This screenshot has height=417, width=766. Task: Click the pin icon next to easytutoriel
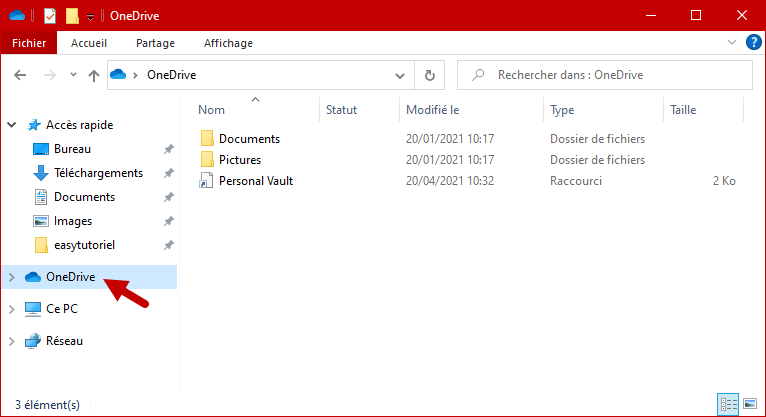tap(169, 245)
